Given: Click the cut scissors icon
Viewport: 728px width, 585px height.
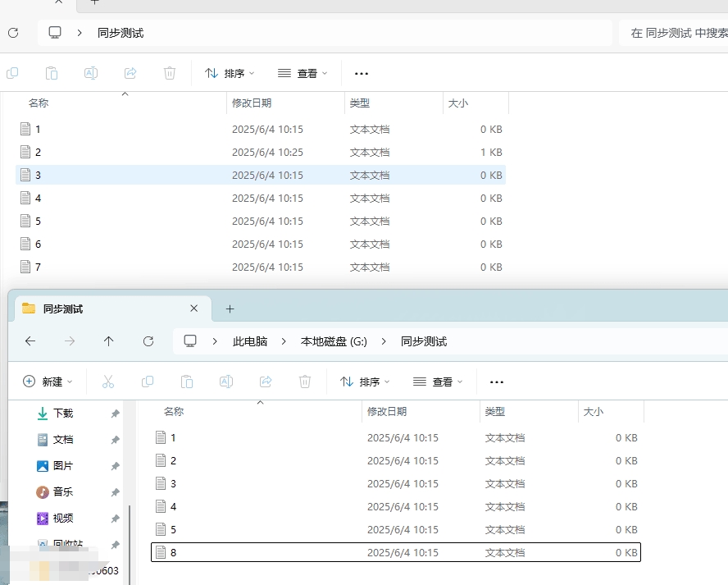Looking at the screenshot, I should pyautogui.click(x=108, y=382).
